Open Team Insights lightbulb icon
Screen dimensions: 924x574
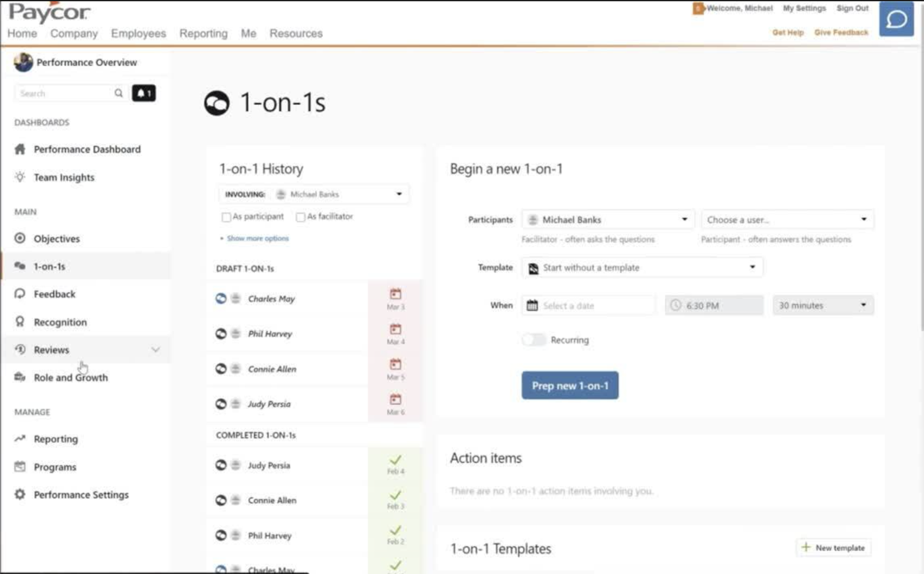coord(20,177)
